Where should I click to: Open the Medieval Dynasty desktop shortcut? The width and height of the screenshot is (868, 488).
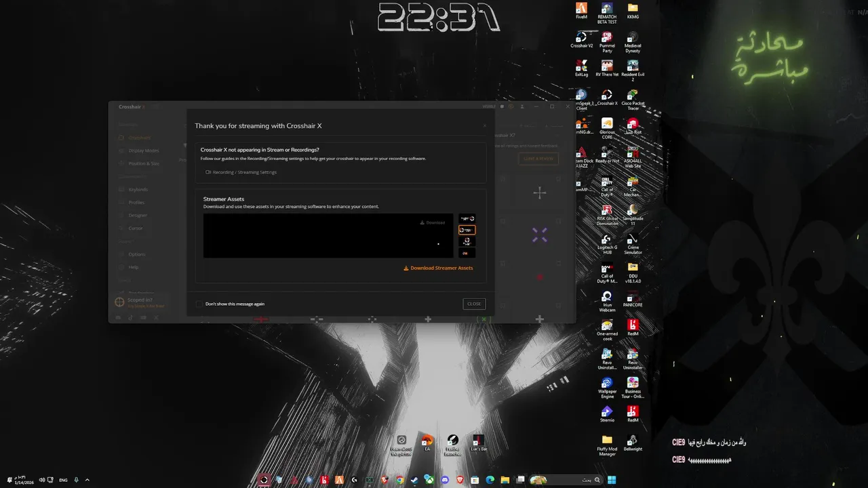coord(633,42)
